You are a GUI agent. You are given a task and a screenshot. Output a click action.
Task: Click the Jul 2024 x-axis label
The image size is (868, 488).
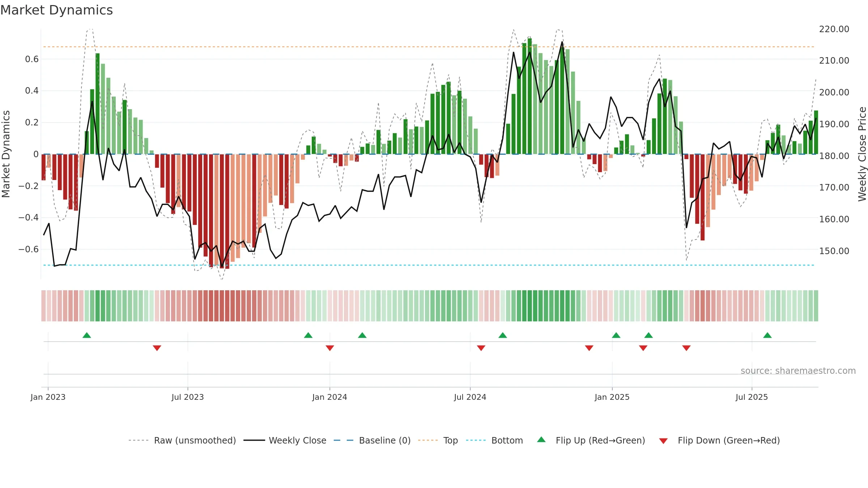(x=470, y=397)
